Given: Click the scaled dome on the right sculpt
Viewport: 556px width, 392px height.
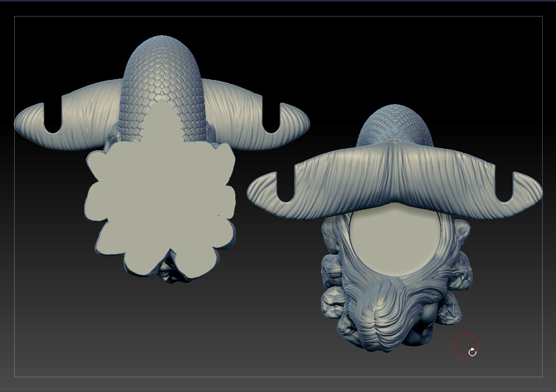Looking at the screenshot, I should coord(394,125).
